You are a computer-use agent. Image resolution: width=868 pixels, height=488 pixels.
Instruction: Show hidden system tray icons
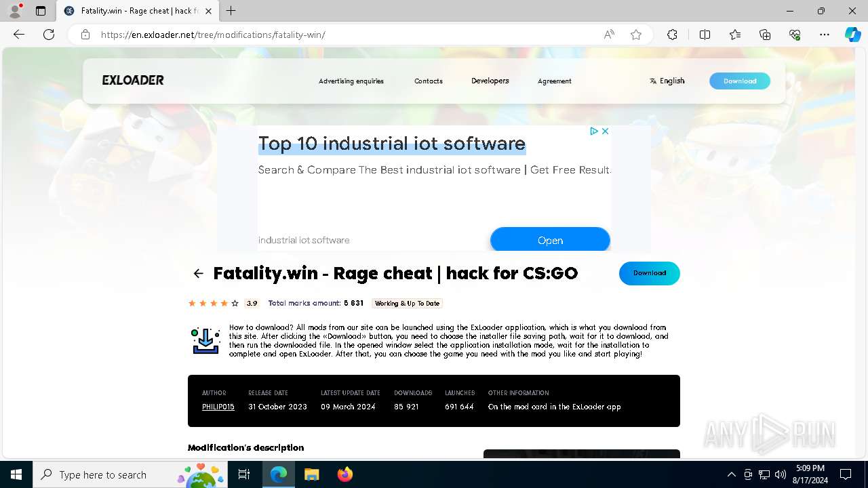[x=732, y=474]
